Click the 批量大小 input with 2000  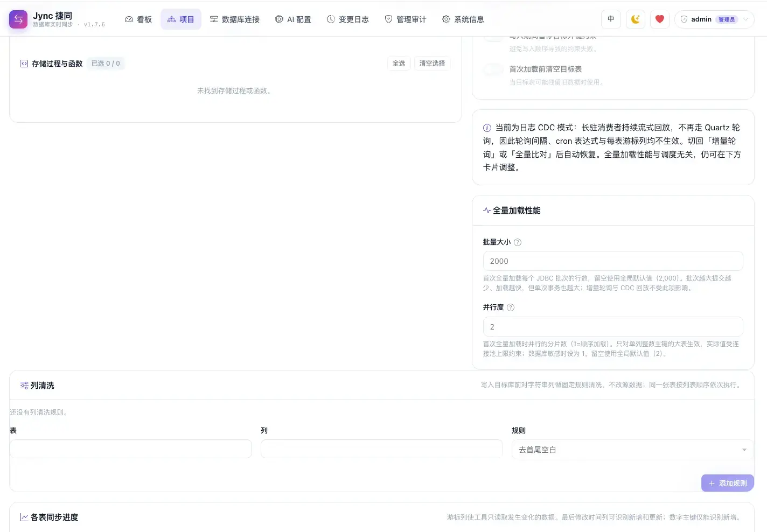[x=613, y=261]
